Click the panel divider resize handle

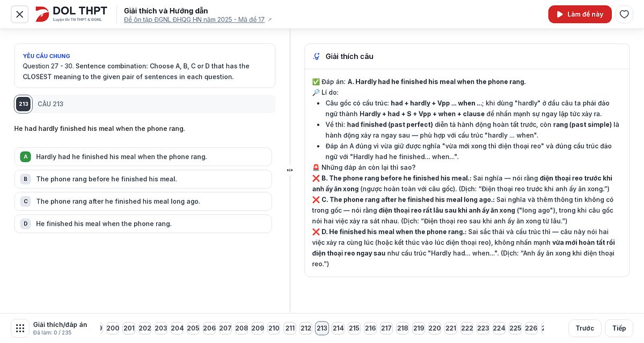click(290, 170)
